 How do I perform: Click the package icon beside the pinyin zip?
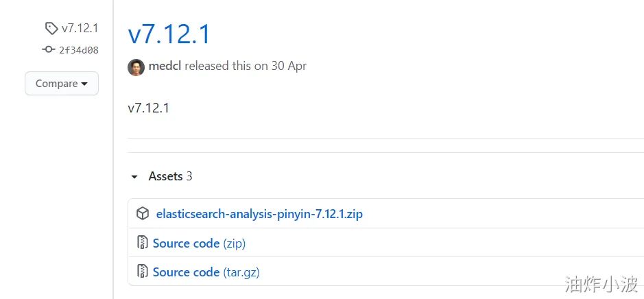142,214
